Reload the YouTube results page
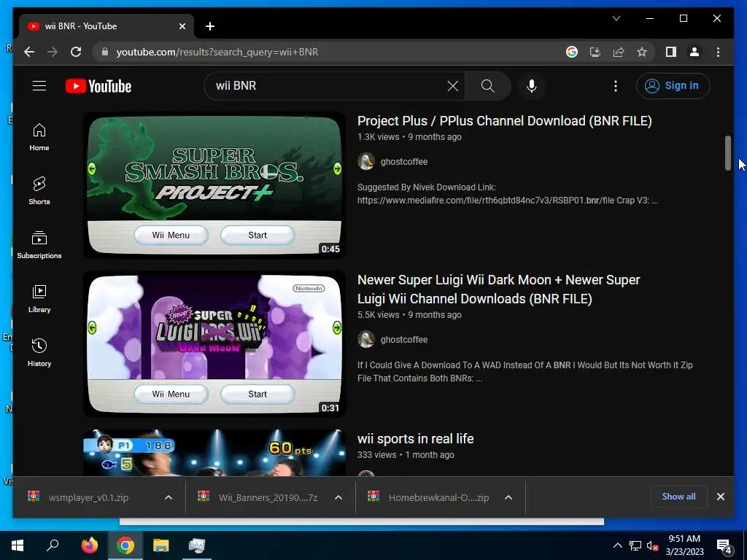This screenshot has height=560, width=747. (76, 52)
